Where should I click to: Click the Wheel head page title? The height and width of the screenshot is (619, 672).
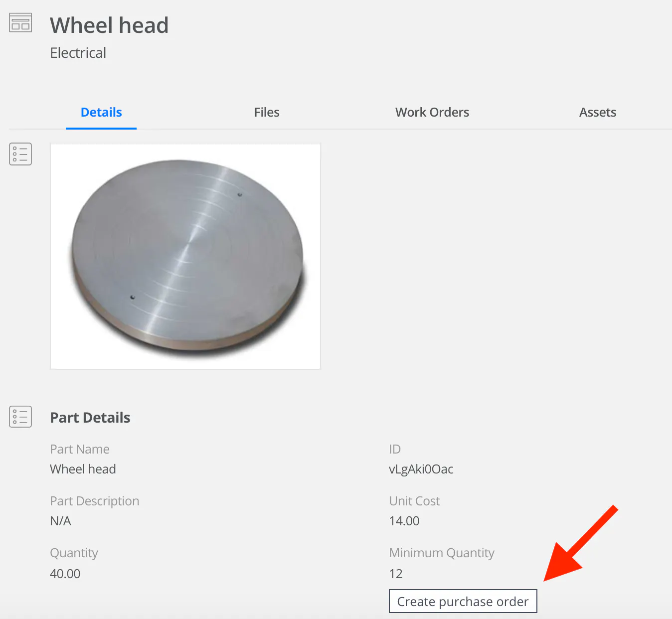click(109, 25)
